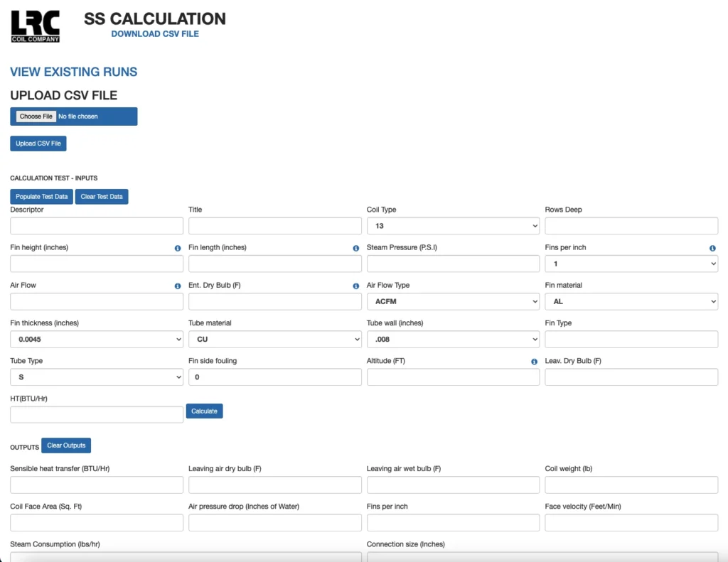Click the LRC Coil Company logo
Screen dimensions: 728x562
[x=36, y=26]
